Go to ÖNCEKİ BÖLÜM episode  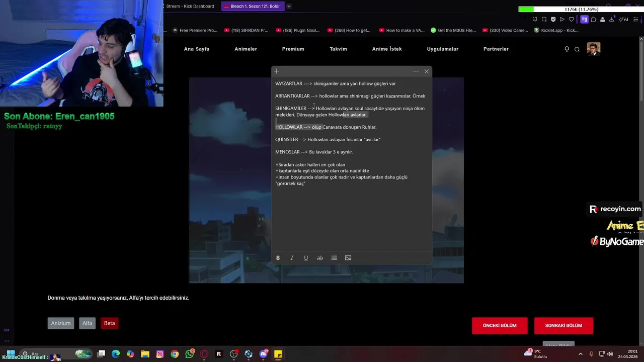500,326
